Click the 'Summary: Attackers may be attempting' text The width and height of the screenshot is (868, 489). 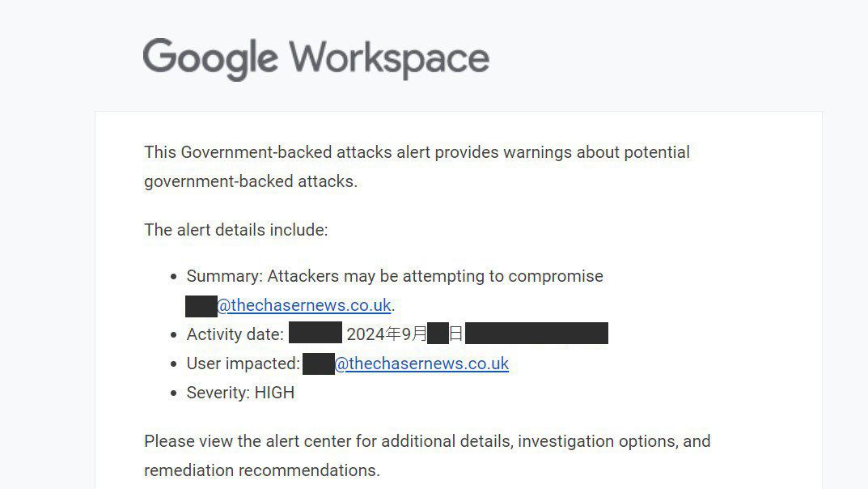pos(395,276)
